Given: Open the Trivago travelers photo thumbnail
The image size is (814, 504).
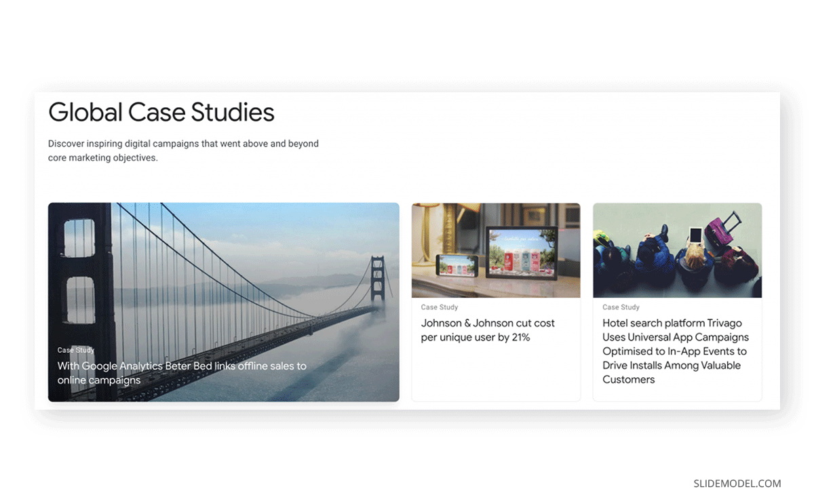Looking at the screenshot, I should 677,250.
